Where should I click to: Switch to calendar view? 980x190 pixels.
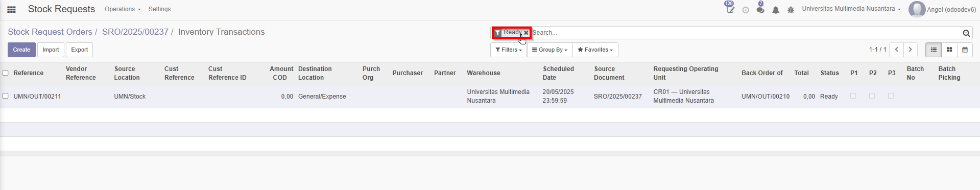click(x=965, y=50)
